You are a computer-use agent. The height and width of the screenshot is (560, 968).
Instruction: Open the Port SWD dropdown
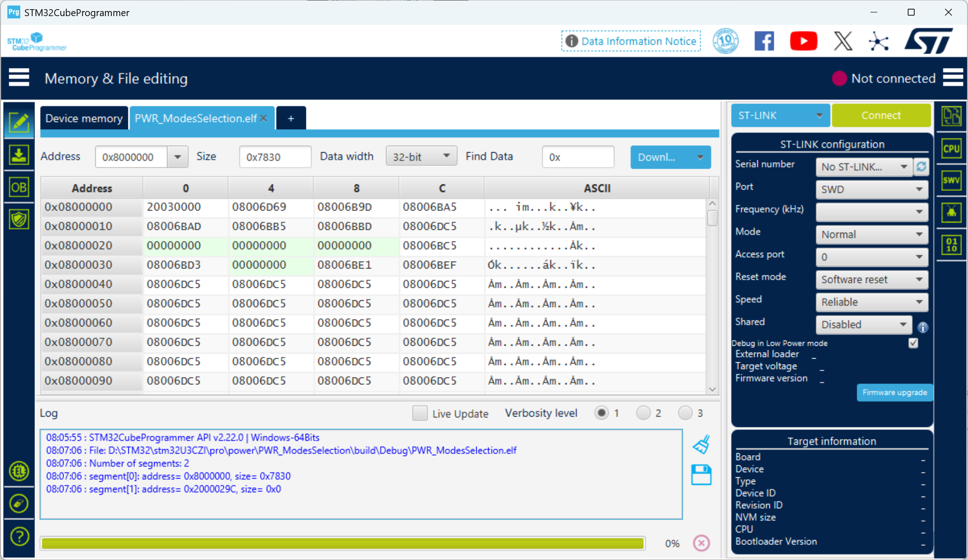click(871, 189)
